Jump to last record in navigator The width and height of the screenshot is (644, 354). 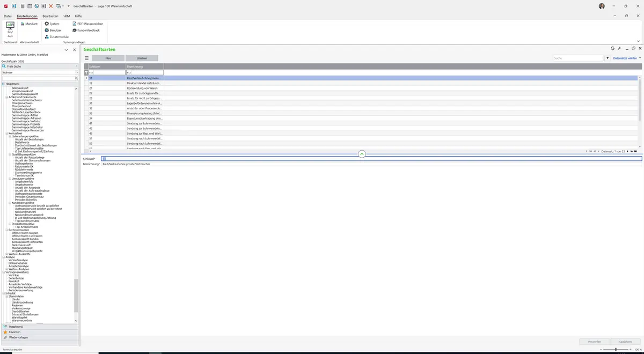pyautogui.click(x=635, y=151)
